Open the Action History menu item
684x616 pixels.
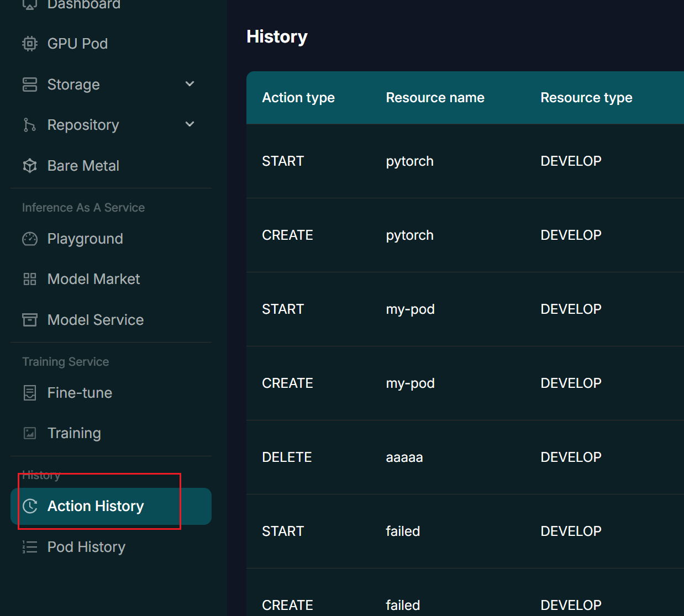[x=95, y=506]
